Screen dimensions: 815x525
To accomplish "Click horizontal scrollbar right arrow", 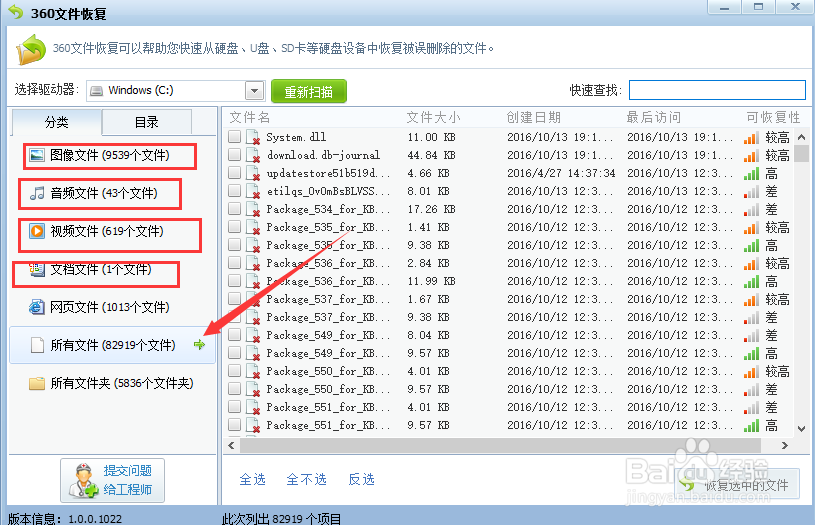I will [x=785, y=445].
